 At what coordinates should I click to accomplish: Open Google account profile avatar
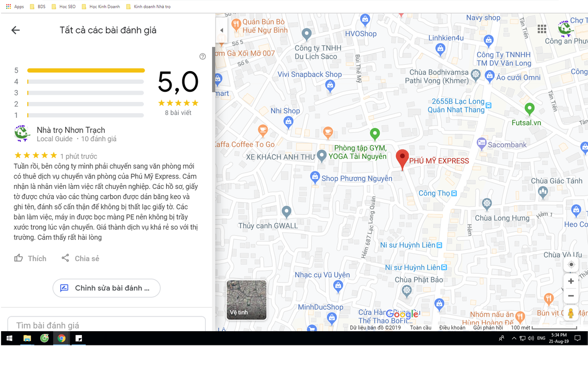pyautogui.click(x=565, y=28)
